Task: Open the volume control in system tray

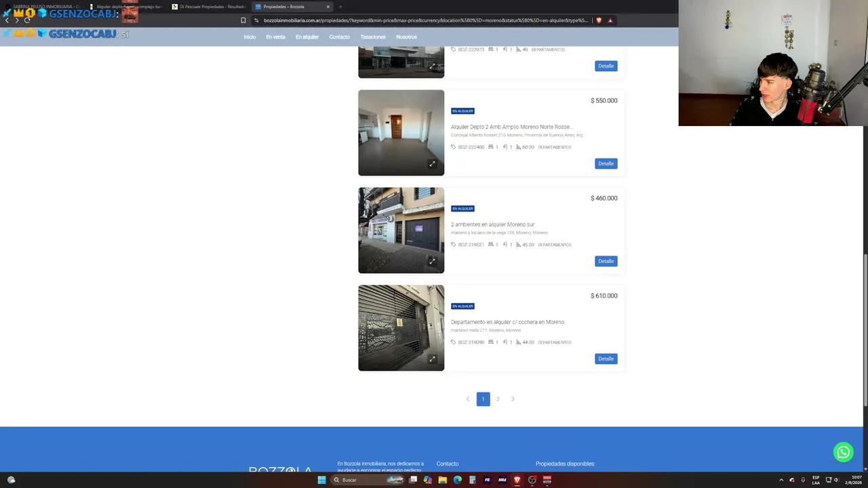Action: tap(836, 480)
